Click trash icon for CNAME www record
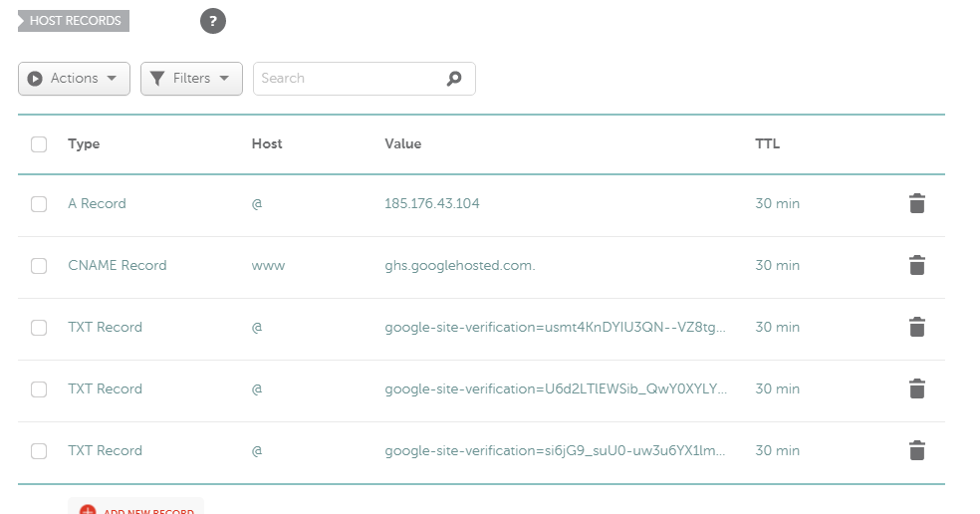This screenshot has width=980, height=514. pos(917,265)
